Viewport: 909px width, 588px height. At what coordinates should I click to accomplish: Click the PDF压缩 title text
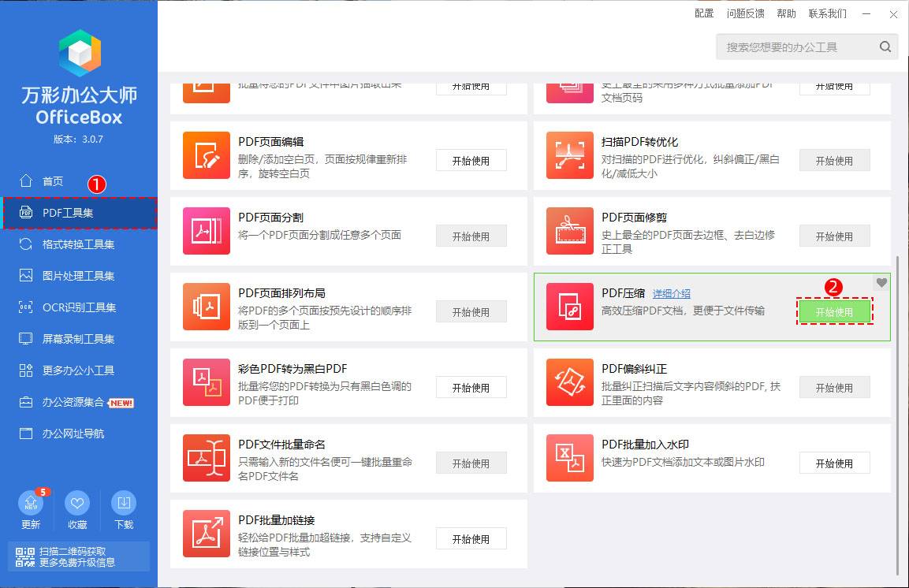[x=623, y=293]
